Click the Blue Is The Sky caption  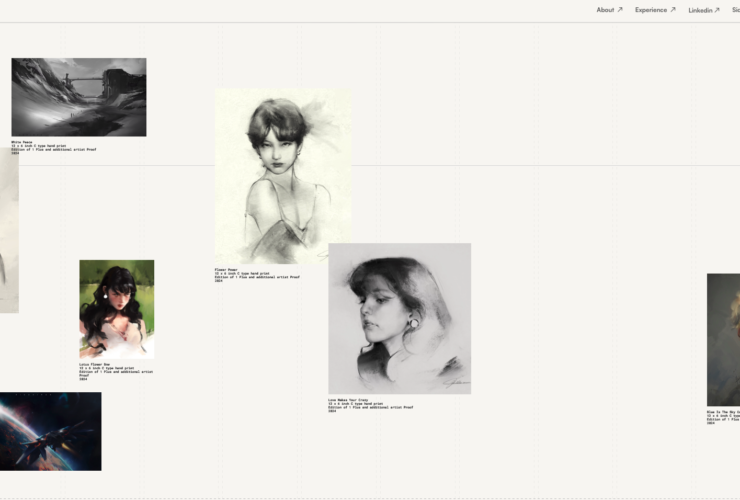[x=724, y=417]
